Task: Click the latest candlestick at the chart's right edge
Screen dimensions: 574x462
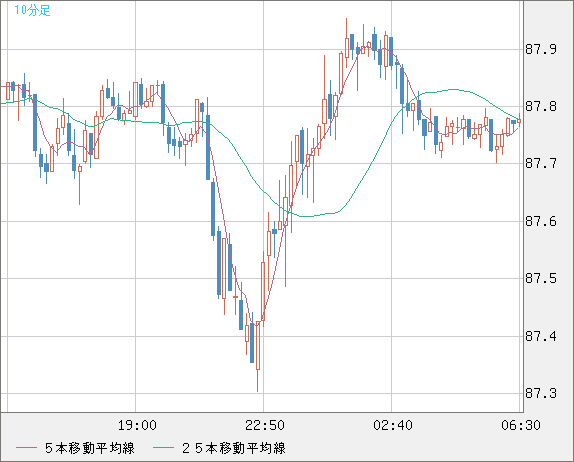Action: pos(519,120)
